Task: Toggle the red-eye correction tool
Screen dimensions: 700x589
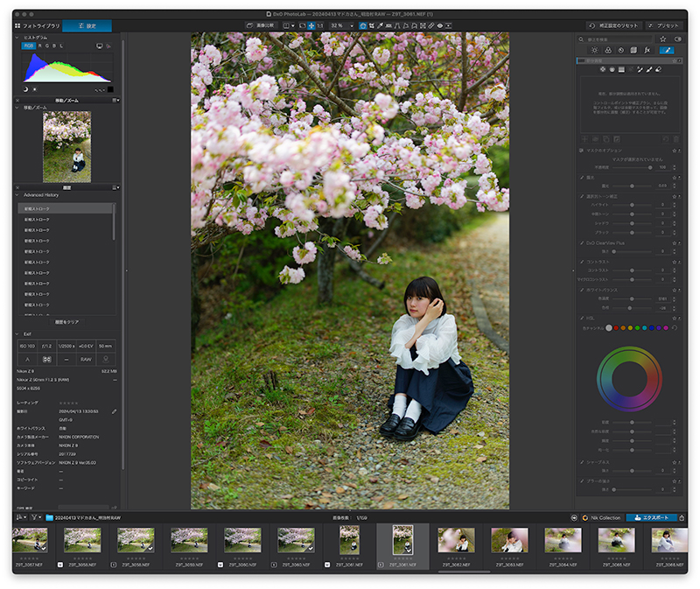Action: tap(440, 26)
